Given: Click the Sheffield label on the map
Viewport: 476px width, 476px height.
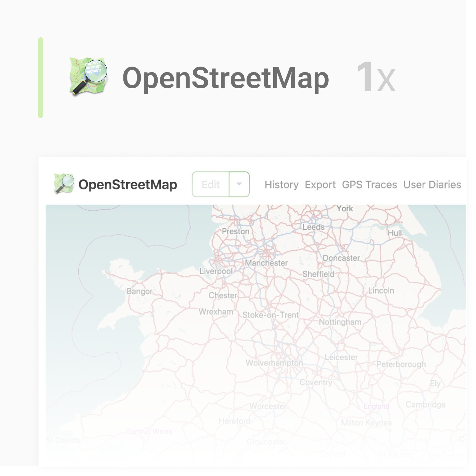Looking at the screenshot, I should (x=318, y=274).
